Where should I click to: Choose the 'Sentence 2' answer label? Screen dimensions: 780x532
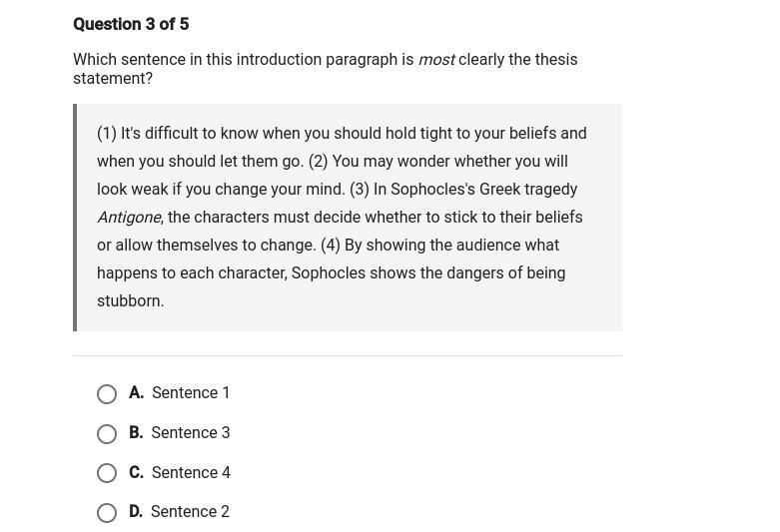click(190, 512)
